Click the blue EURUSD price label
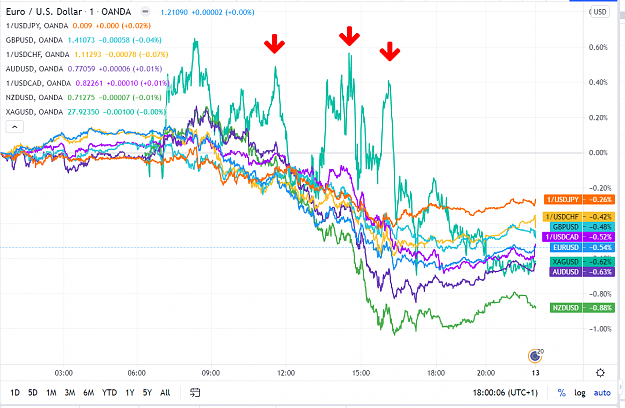 coord(582,247)
